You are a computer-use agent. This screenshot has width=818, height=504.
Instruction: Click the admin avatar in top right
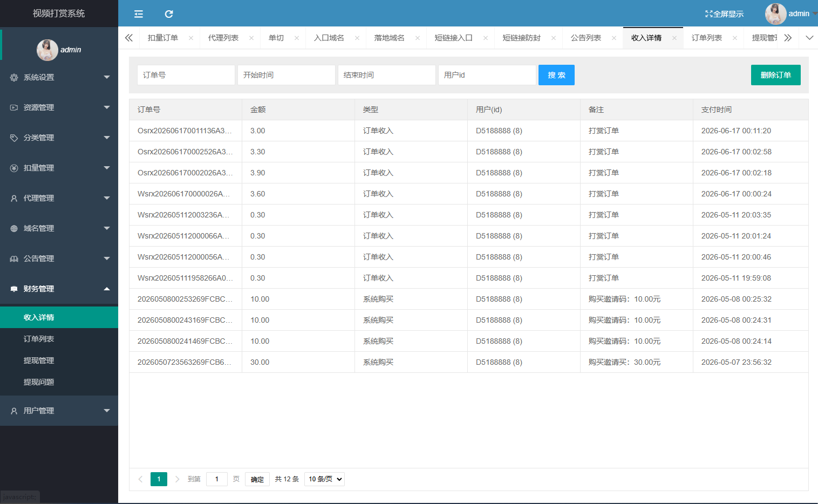[775, 14]
